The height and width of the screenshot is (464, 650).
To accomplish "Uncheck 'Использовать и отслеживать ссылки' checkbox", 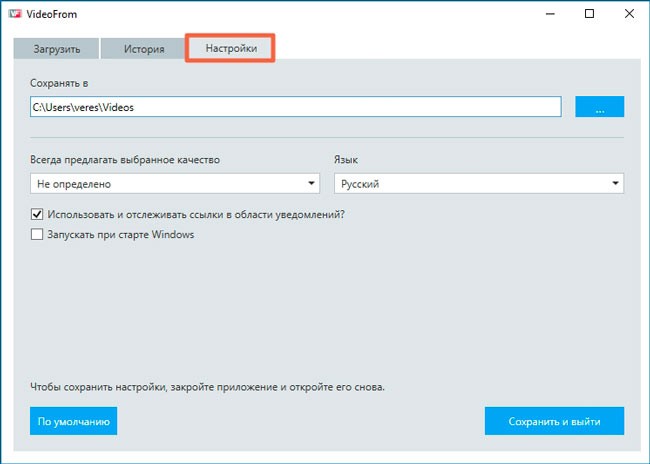I will pyautogui.click(x=37, y=214).
